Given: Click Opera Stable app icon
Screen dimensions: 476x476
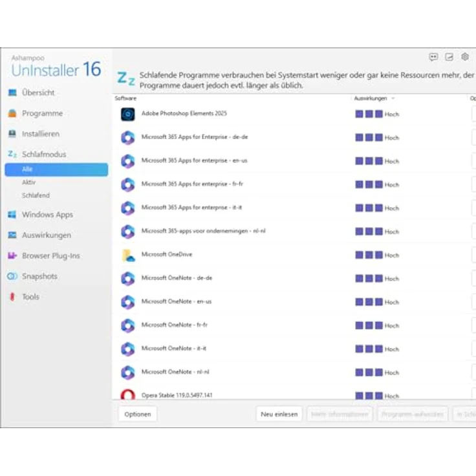Looking at the screenshot, I should tap(128, 394).
